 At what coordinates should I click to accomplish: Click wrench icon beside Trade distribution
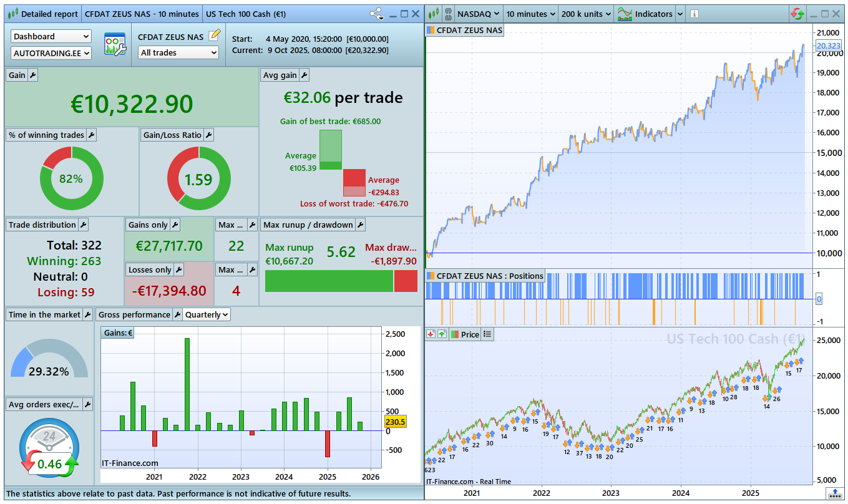83,225
